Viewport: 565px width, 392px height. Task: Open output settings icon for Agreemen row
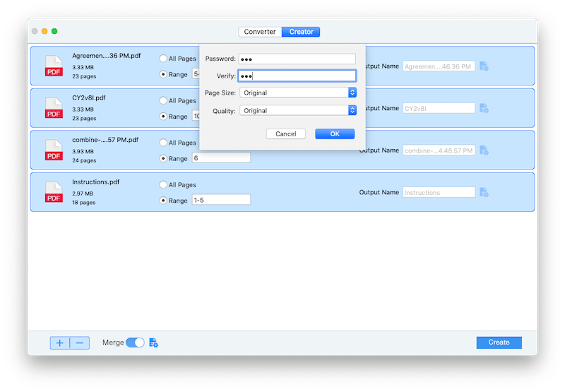point(484,66)
